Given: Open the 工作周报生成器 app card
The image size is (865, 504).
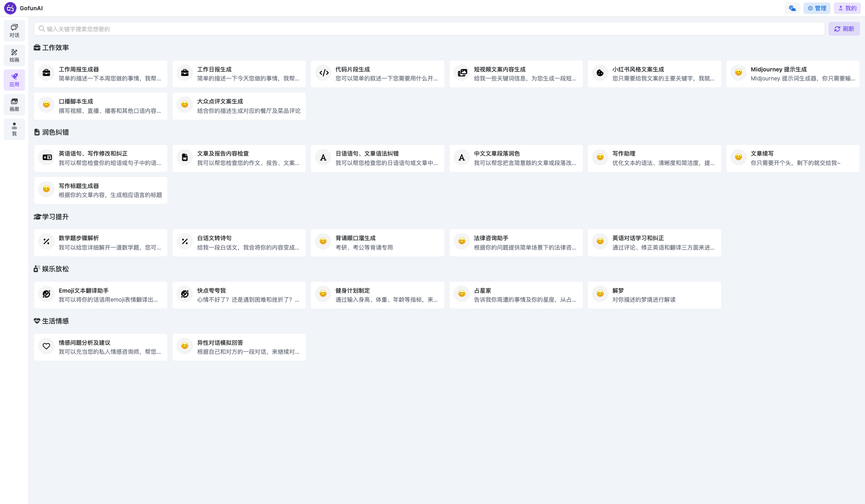Looking at the screenshot, I should (101, 73).
